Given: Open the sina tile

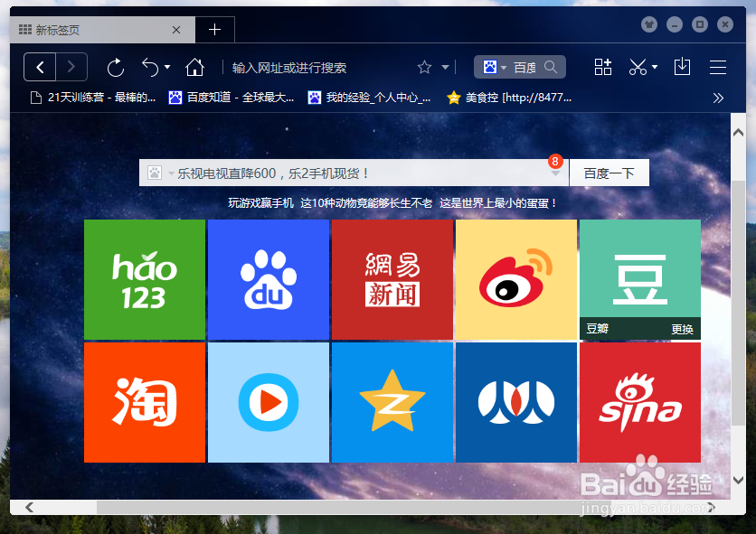Looking at the screenshot, I should point(640,402).
